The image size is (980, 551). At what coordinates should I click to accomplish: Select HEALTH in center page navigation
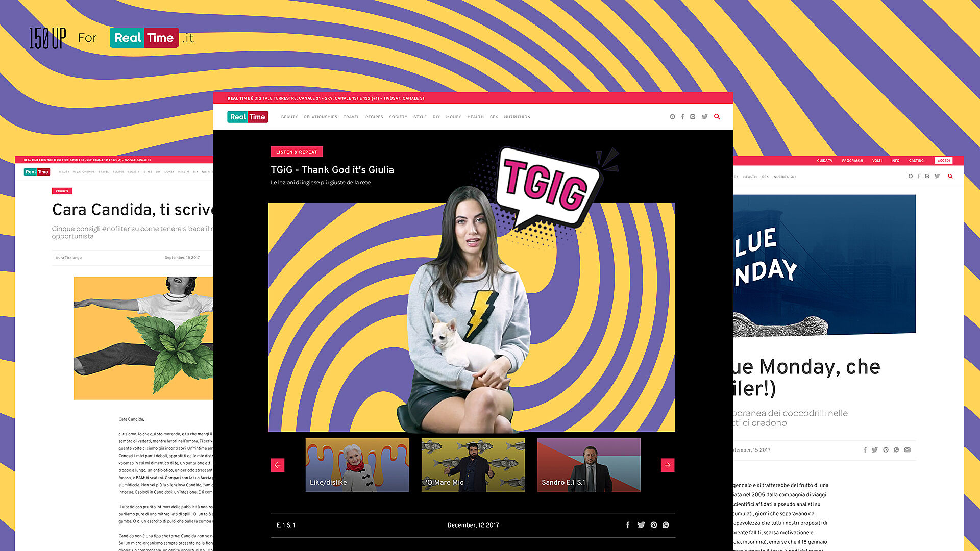pos(475,117)
